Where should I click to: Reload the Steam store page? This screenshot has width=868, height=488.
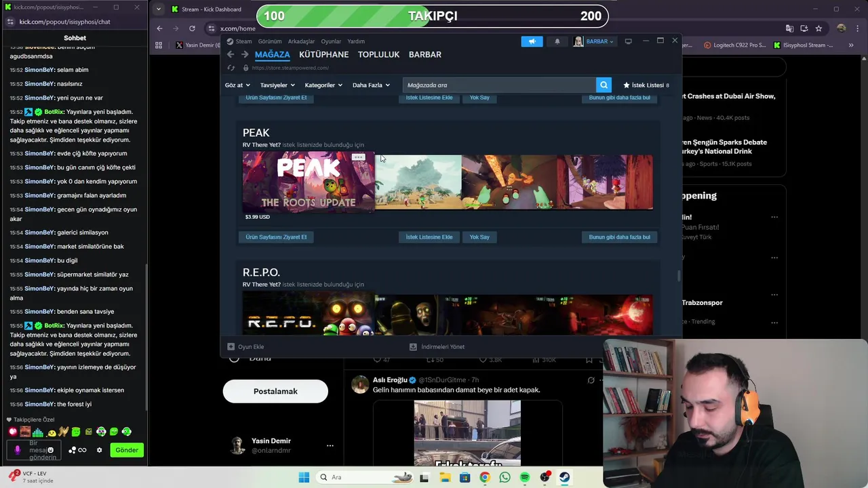(231, 68)
